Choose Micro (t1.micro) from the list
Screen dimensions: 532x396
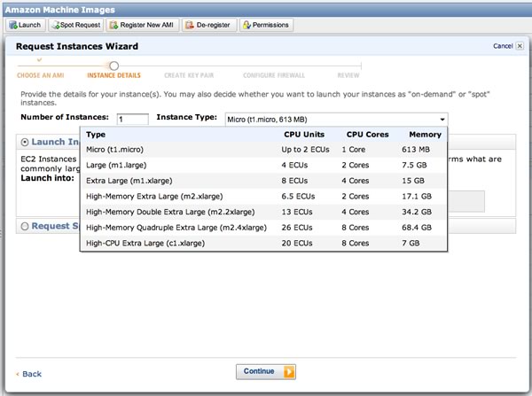click(115, 149)
